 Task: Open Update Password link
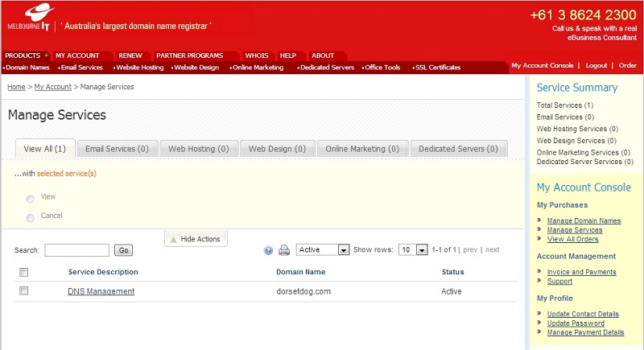click(576, 323)
